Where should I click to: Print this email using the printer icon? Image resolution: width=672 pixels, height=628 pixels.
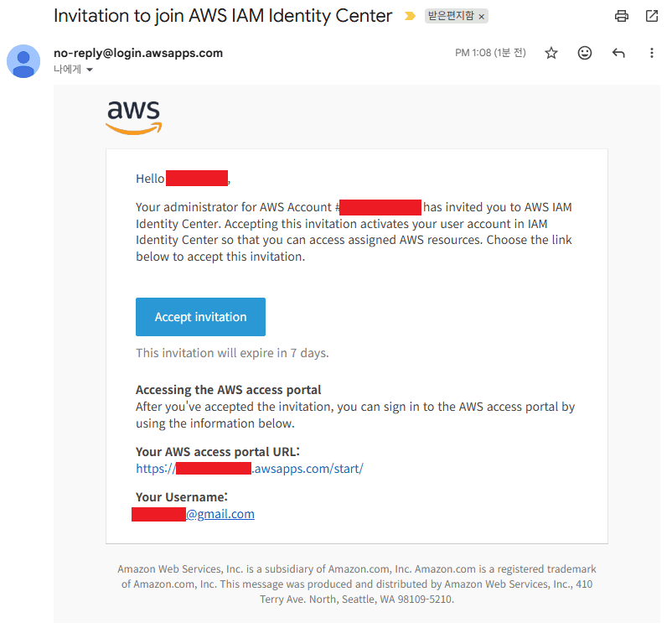pos(621,16)
